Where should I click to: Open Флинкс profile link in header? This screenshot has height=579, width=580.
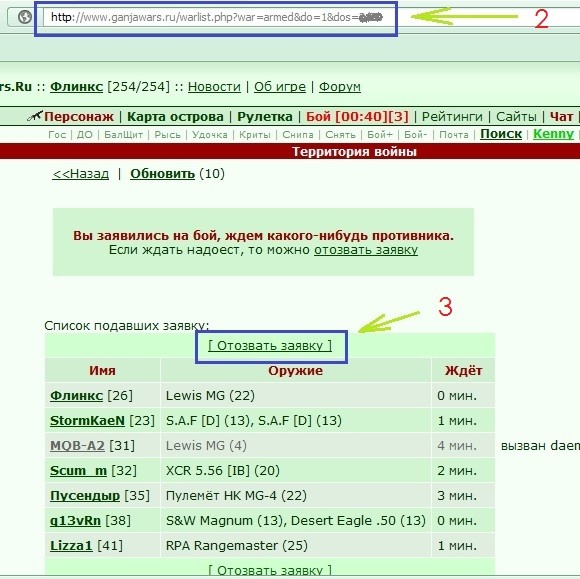click(76, 87)
